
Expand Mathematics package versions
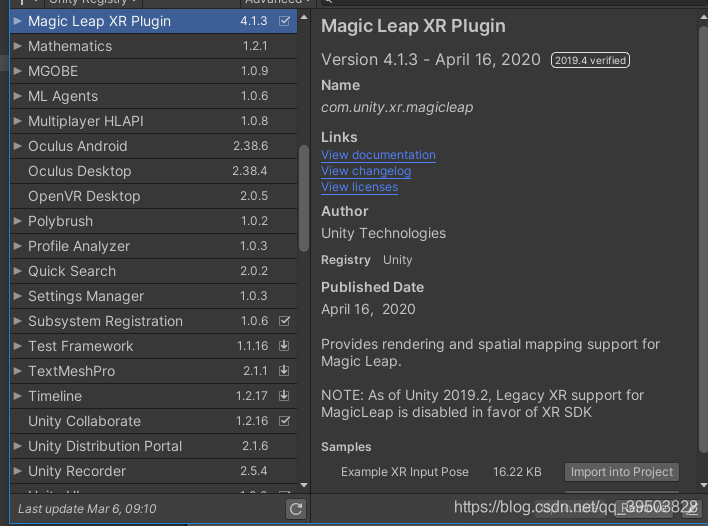18,46
